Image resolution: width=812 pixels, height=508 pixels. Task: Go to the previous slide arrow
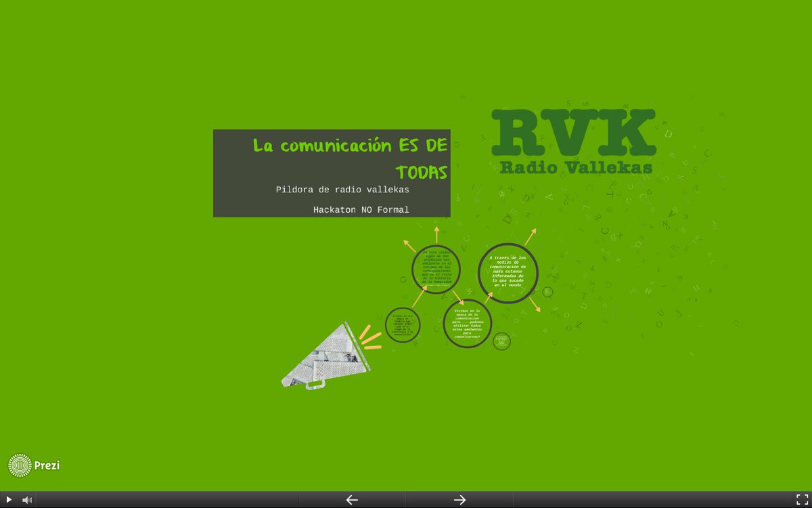click(352, 500)
